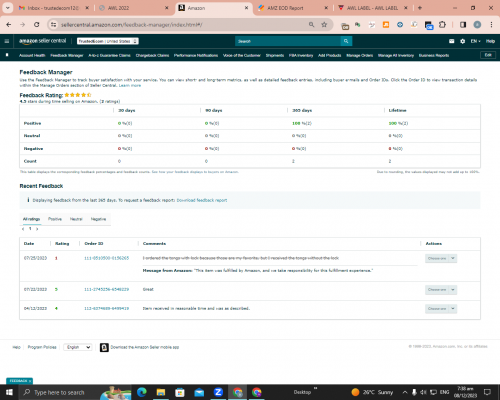Click the volume icon in system tray
This screenshot has height=400, width=500.
(423, 392)
